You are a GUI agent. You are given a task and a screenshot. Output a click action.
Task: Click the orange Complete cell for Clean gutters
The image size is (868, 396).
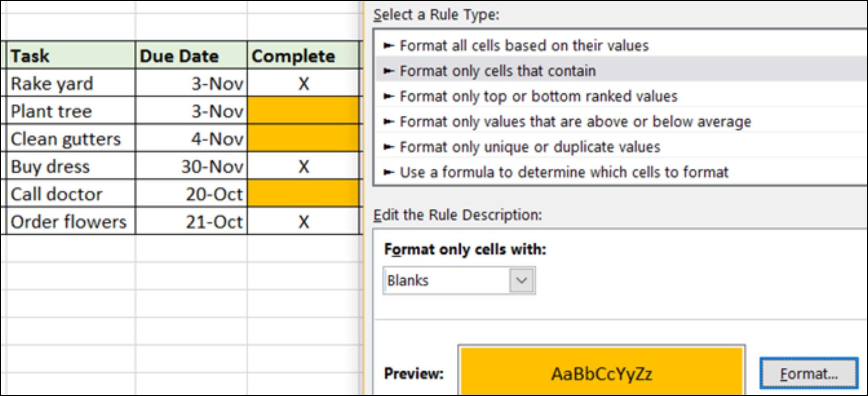coord(303,139)
